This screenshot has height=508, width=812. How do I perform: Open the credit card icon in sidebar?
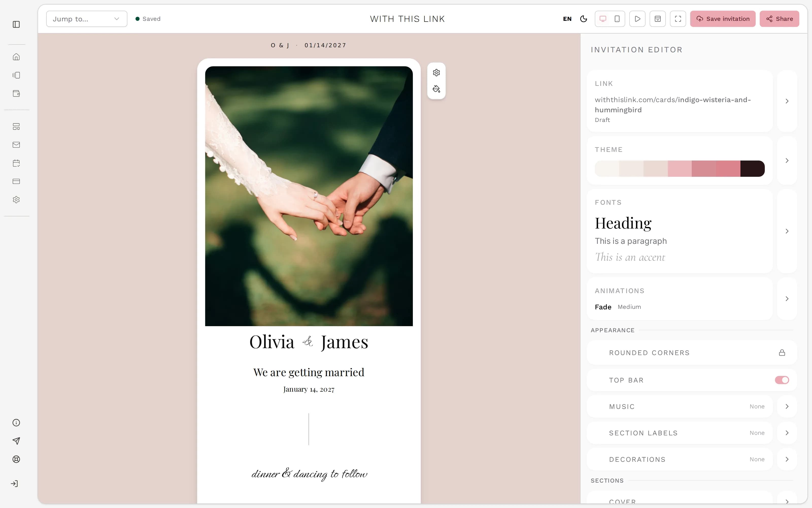pyautogui.click(x=16, y=181)
